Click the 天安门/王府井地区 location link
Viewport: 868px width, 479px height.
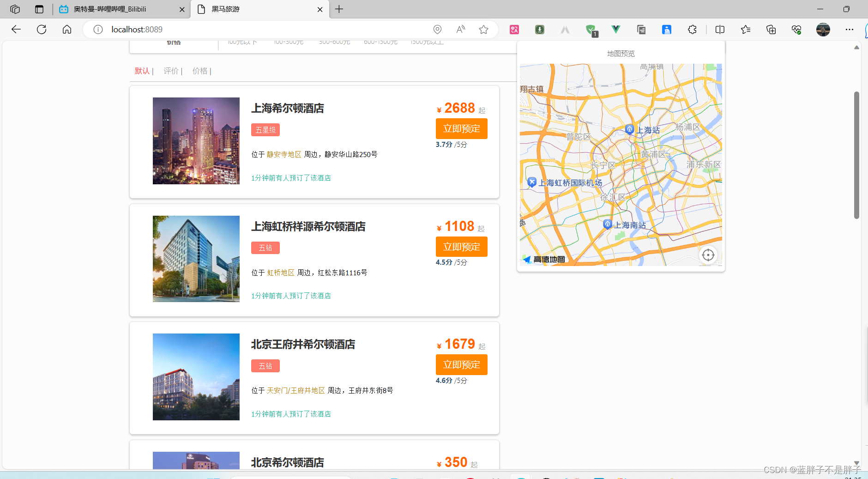(x=296, y=391)
